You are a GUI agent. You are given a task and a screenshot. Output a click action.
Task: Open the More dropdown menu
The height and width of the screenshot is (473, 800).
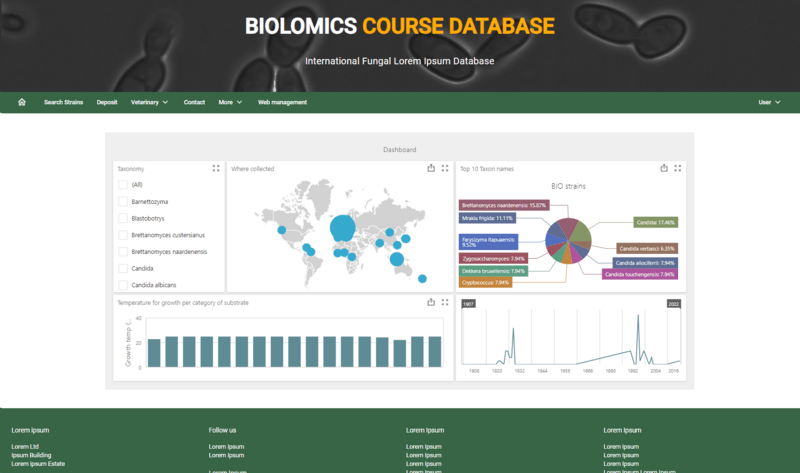pyautogui.click(x=230, y=102)
